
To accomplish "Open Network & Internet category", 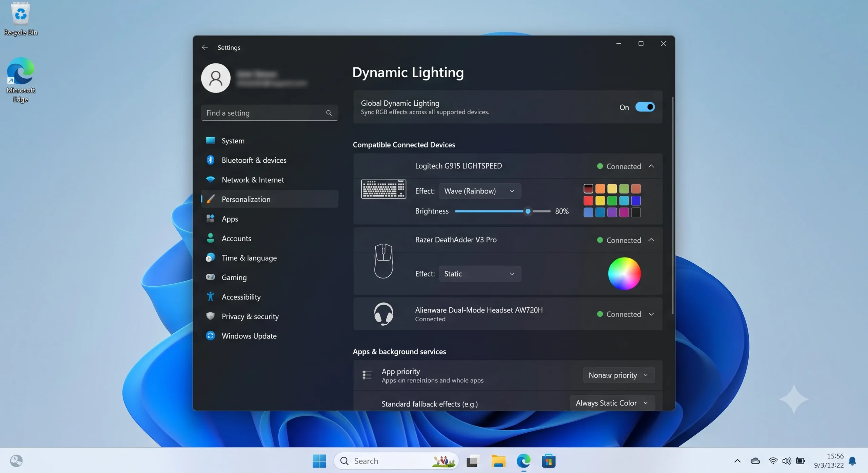I will coord(270,180).
